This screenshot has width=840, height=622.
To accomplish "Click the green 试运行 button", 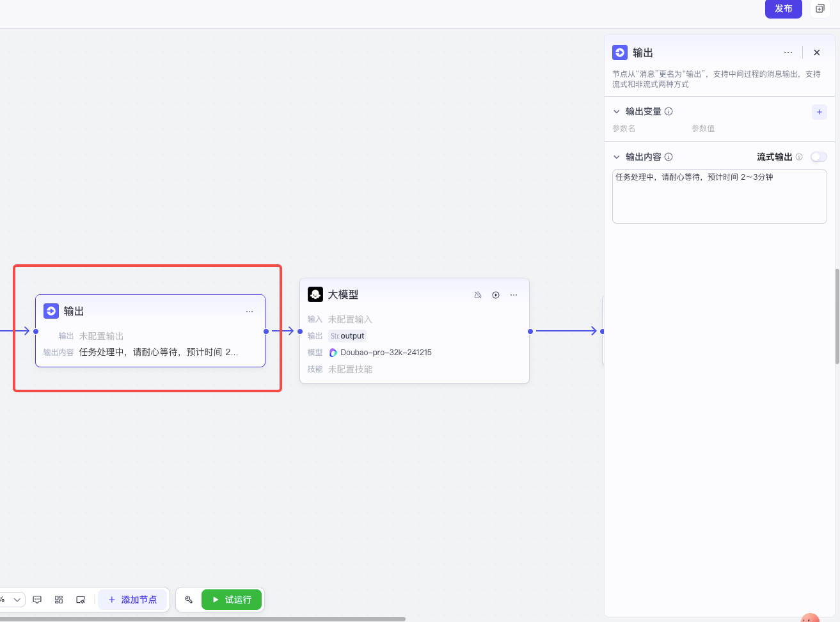I will click(x=232, y=600).
